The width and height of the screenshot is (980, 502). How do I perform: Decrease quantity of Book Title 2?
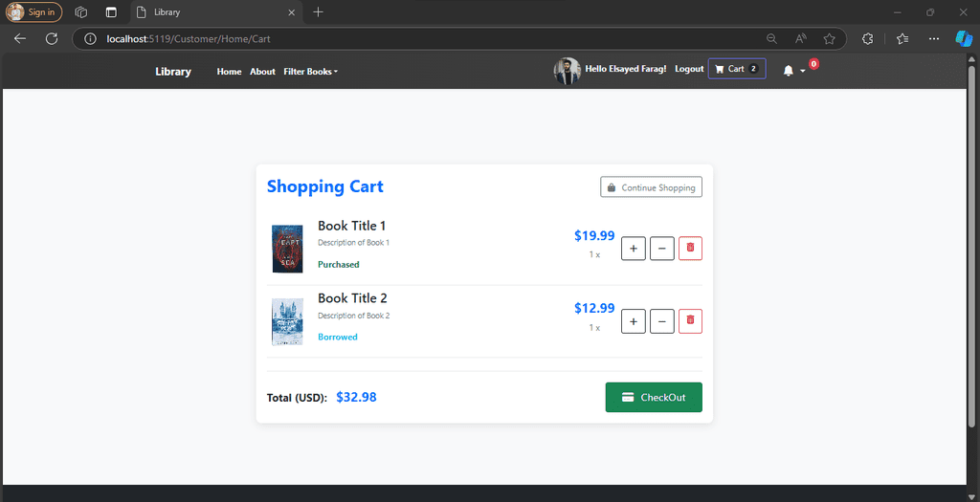point(662,321)
